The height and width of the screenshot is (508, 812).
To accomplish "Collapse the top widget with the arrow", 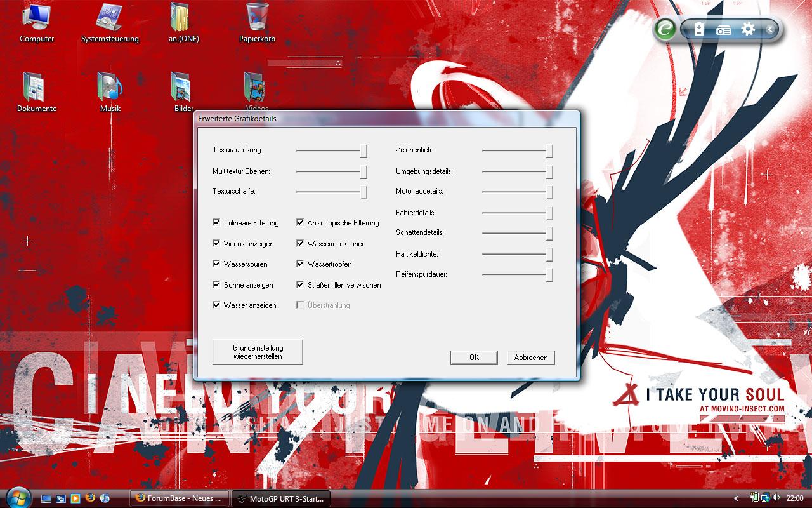I will (769, 29).
